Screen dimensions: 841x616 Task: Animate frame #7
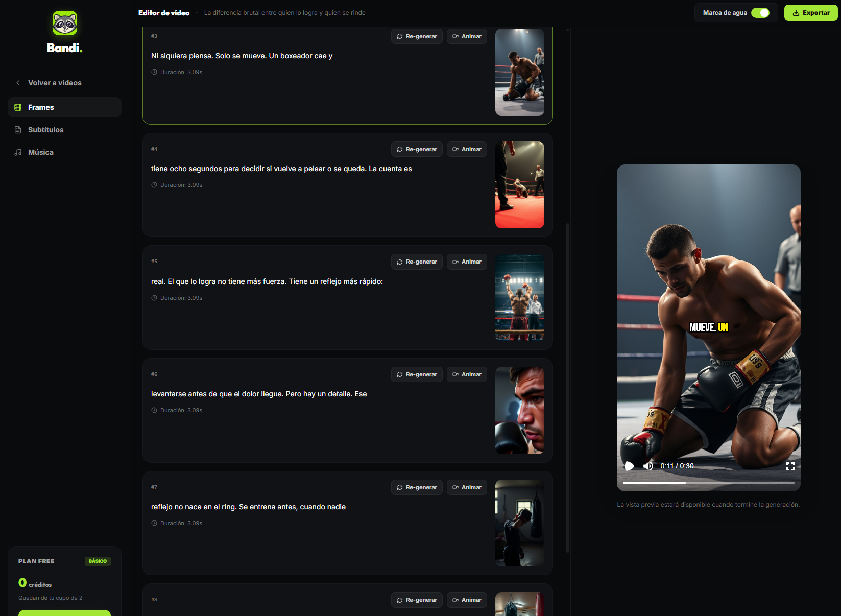click(467, 487)
